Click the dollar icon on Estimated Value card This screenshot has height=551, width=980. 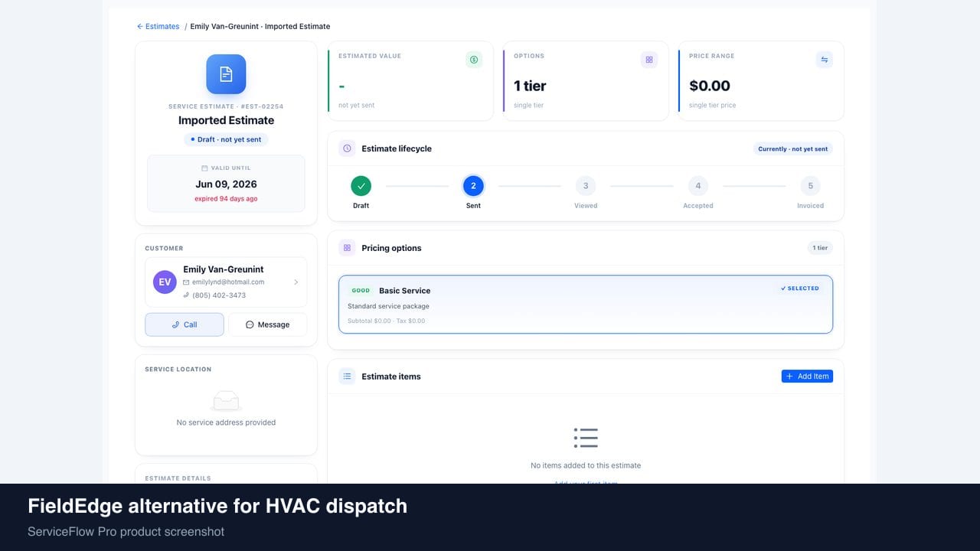tap(474, 60)
